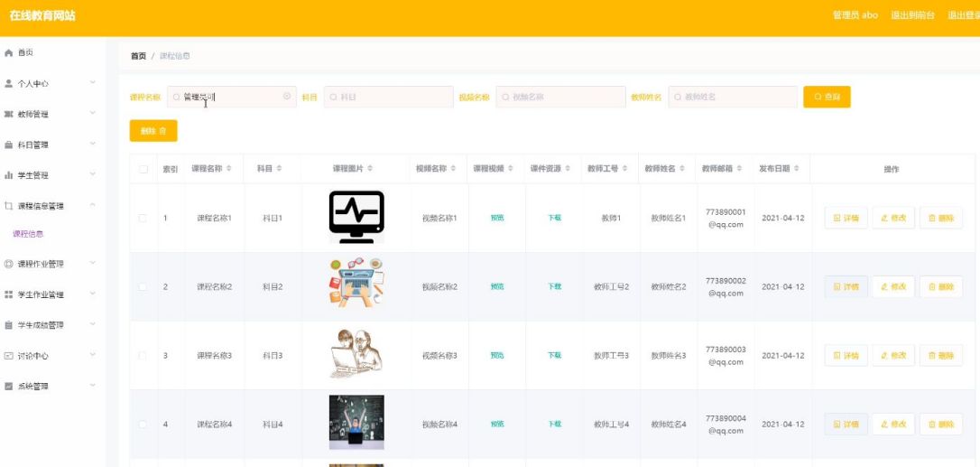Viewport: 980px width, 467px height.
Task: Collapse the 课程信息管理 menu chevron
Action: tap(93, 205)
